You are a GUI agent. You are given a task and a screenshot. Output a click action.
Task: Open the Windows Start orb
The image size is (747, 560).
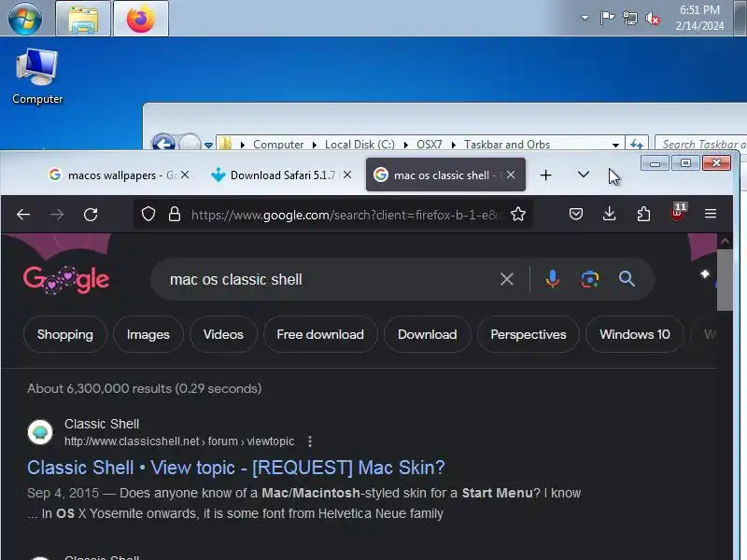25,19
